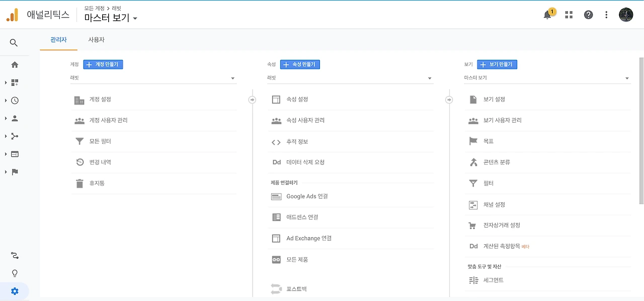The image size is (644, 301).
Task: Click the arrow between account and property columns
Action: pyautogui.click(x=252, y=100)
